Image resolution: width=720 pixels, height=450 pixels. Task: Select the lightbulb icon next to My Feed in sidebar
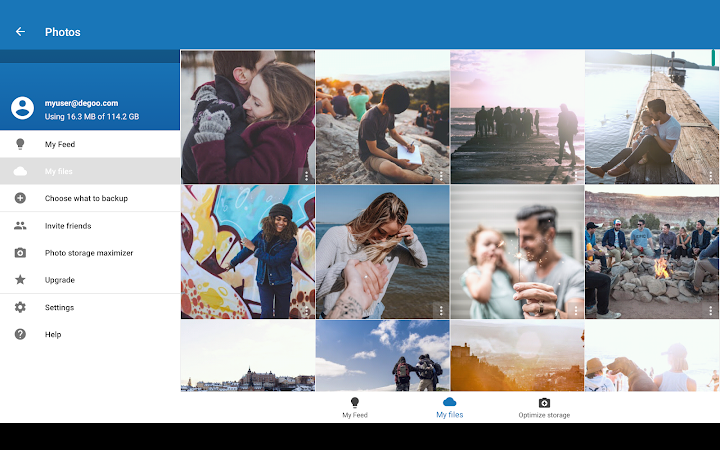pyautogui.click(x=20, y=144)
